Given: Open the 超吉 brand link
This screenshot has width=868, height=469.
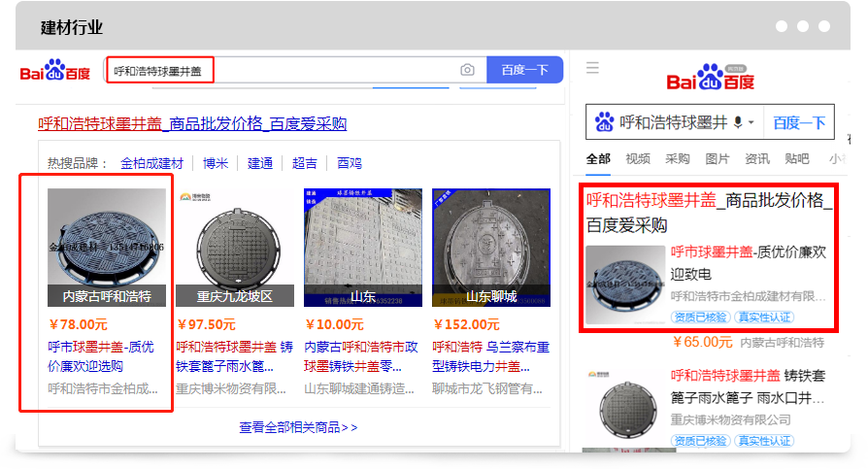Looking at the screenshot, I should tap(305, 162).
